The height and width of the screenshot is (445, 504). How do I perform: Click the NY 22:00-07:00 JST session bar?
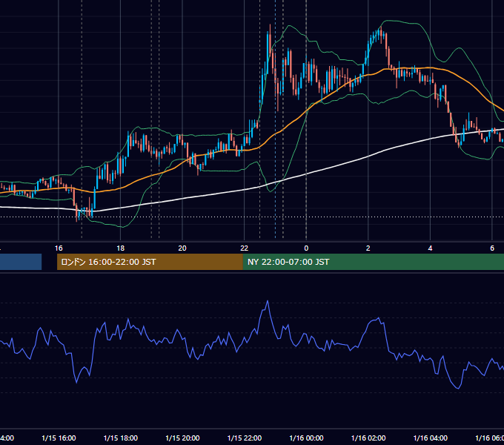point(373,262)
